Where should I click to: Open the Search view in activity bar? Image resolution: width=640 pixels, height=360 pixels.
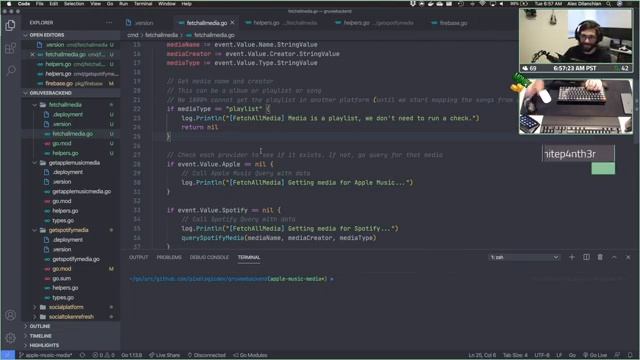coord(10,70)
